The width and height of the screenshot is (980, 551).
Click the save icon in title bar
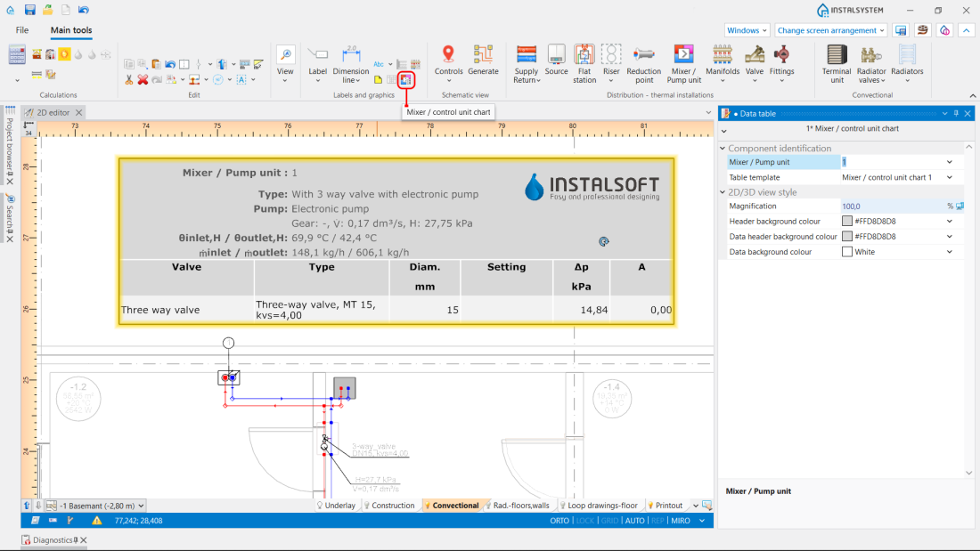click(x=29, y=10)
